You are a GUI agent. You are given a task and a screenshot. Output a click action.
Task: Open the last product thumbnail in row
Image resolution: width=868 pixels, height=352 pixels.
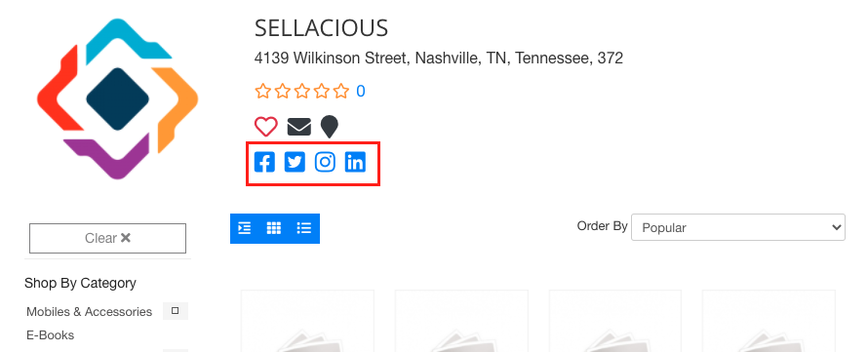(769, 321)
